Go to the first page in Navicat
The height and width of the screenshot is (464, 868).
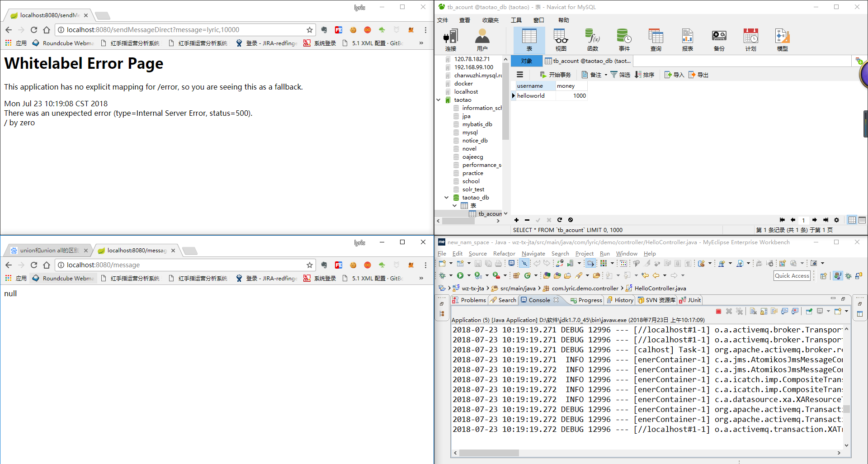[782, 220]
